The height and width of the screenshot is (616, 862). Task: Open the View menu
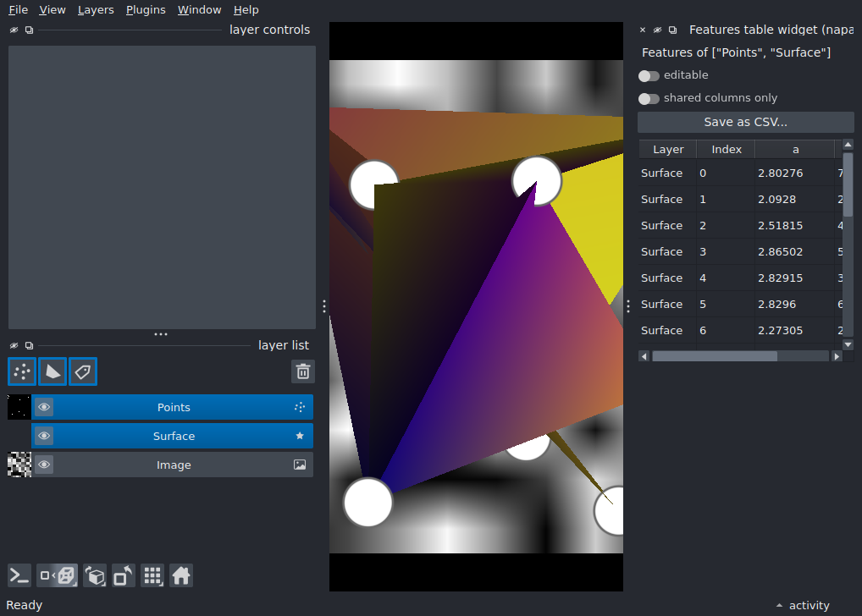point(52,10)
